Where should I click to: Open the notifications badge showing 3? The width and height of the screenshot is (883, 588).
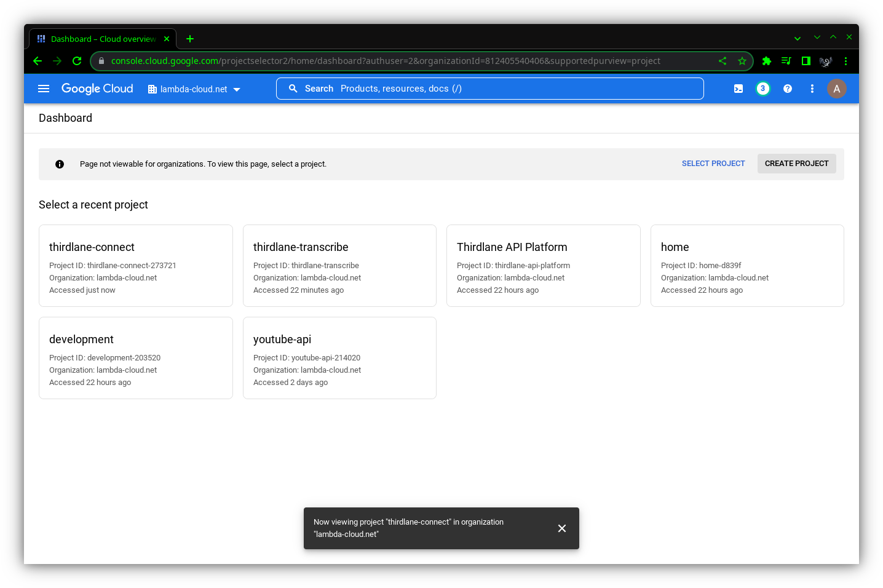(x=763, y=89)
